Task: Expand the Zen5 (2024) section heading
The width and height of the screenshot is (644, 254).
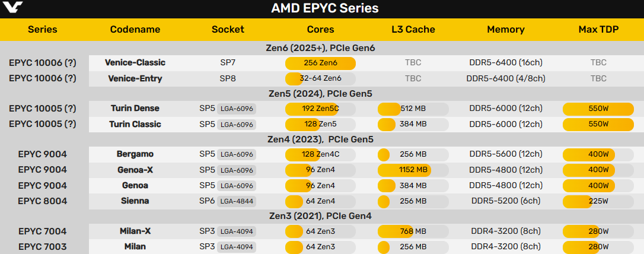Action: (321, 93)
